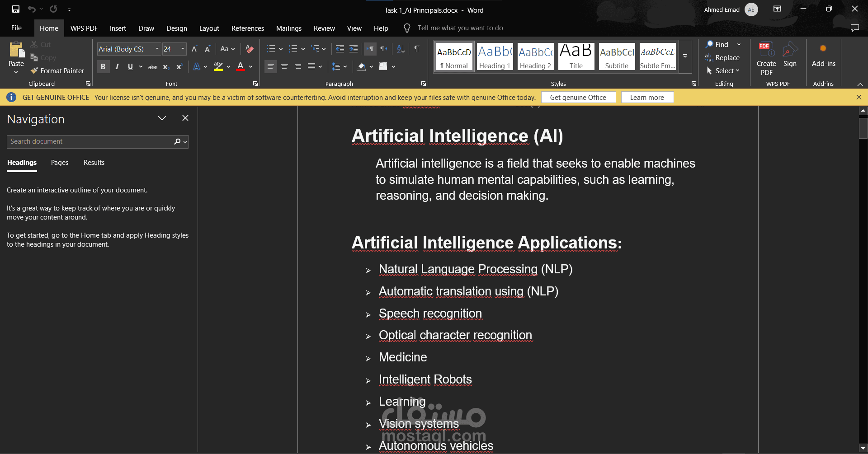The image size is (868, 454).
Task: Open the File menu
Action: (17, 28)
